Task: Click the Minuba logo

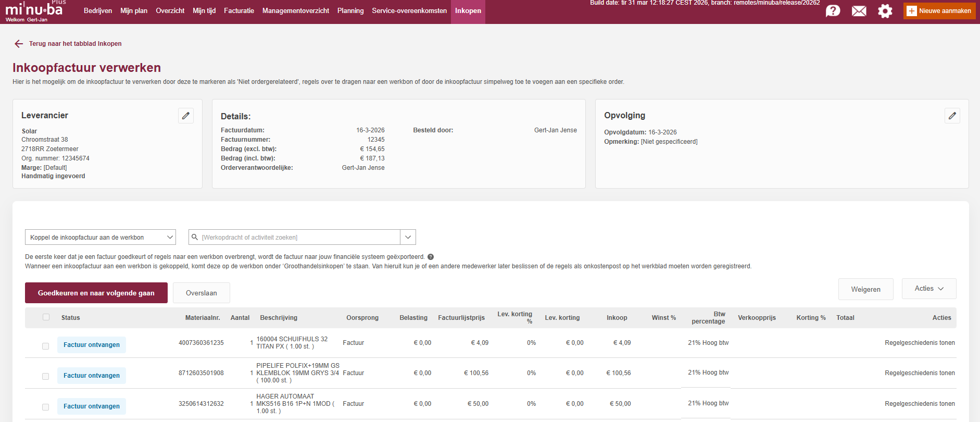Action: [x=34, y=10]
